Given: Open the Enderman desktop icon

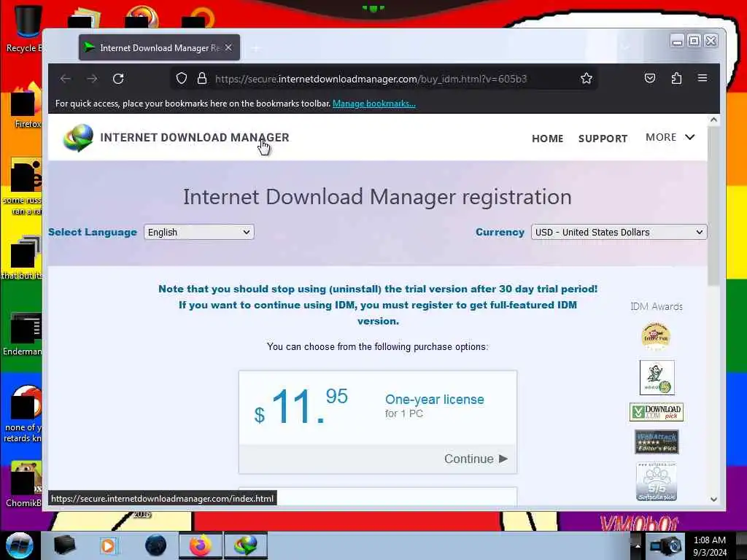Looking at the screenshot, I should [23, 334].
